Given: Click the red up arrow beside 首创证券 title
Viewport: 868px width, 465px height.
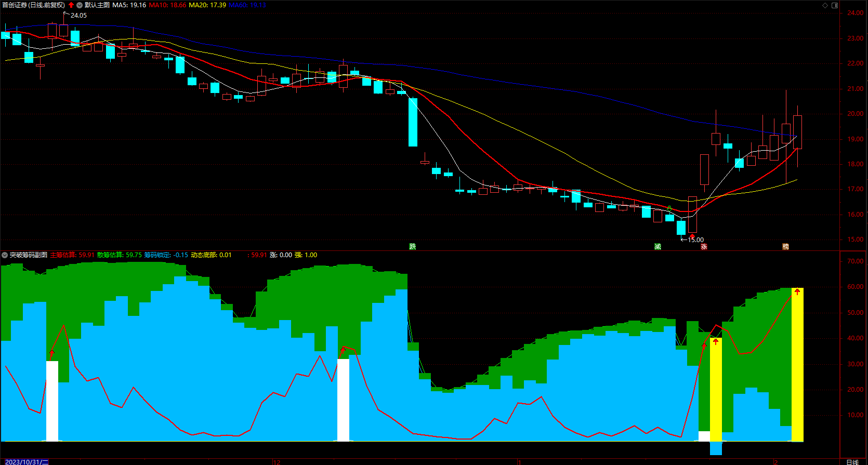Looking at the screenshot, I should 71,5.
